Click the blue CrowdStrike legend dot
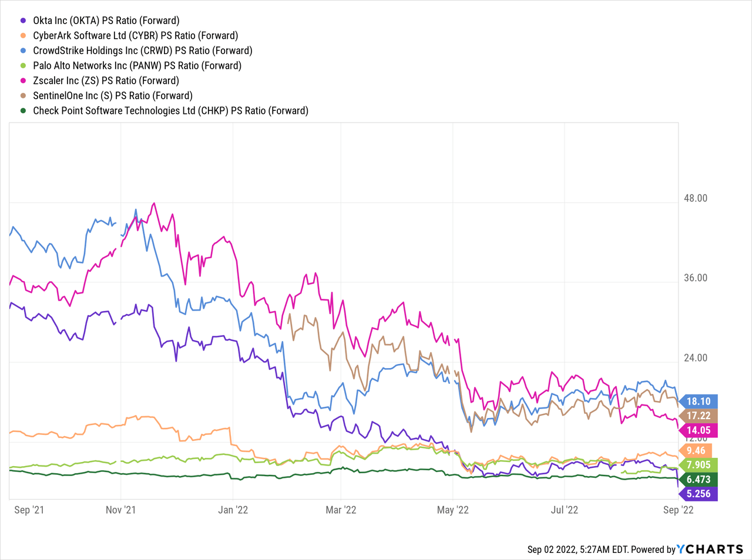The width and height of the screenshot is (752, 560). (x=23, y=50)
